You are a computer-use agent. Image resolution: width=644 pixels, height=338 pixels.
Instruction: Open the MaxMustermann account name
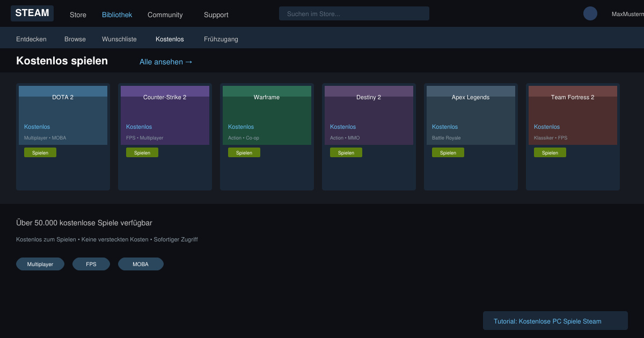[x=628, y=14]
